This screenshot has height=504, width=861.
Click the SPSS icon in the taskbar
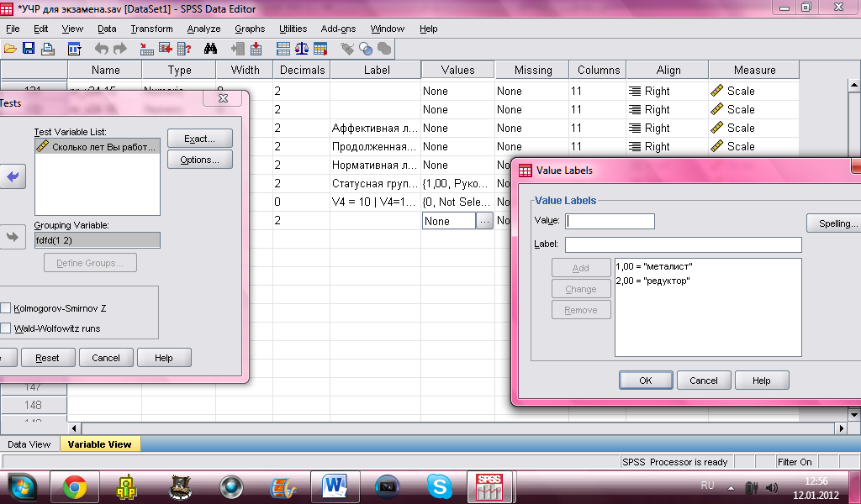pyautogui.click(x=489, y=486)
